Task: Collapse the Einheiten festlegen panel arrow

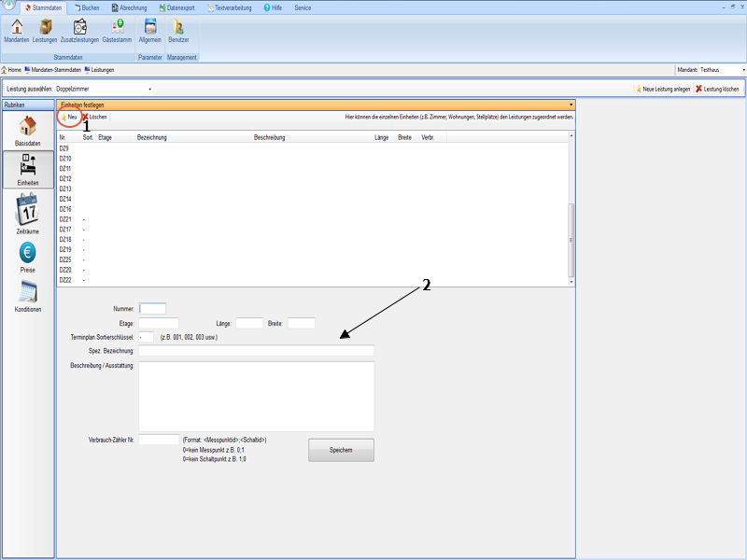Action: [x=570, y=105]
